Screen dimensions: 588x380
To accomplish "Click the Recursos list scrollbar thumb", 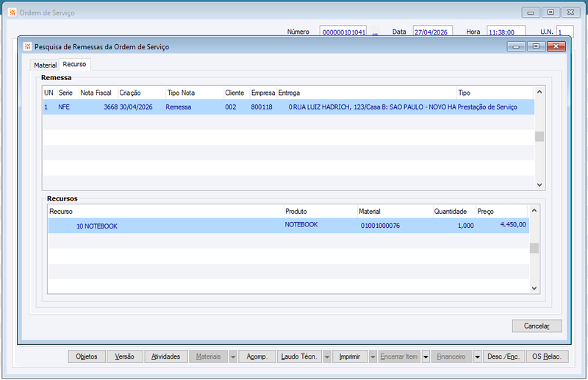I will pyautogui.click(x=534, y=248).
